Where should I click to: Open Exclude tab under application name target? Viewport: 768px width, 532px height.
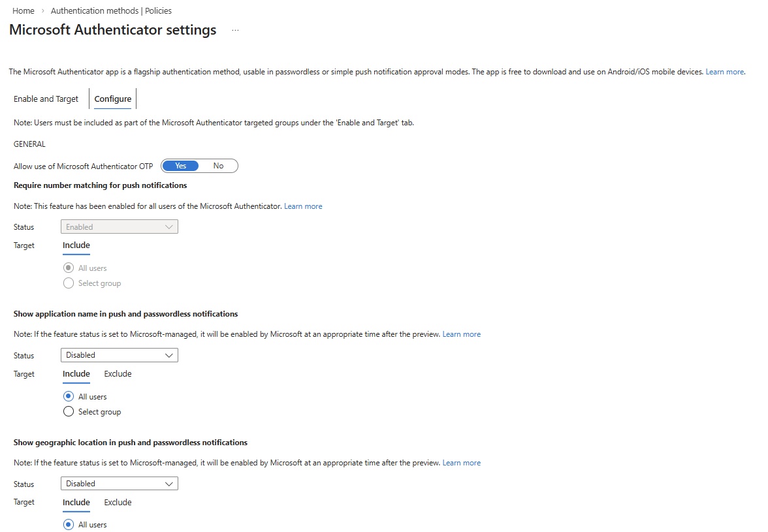[118, 374]
